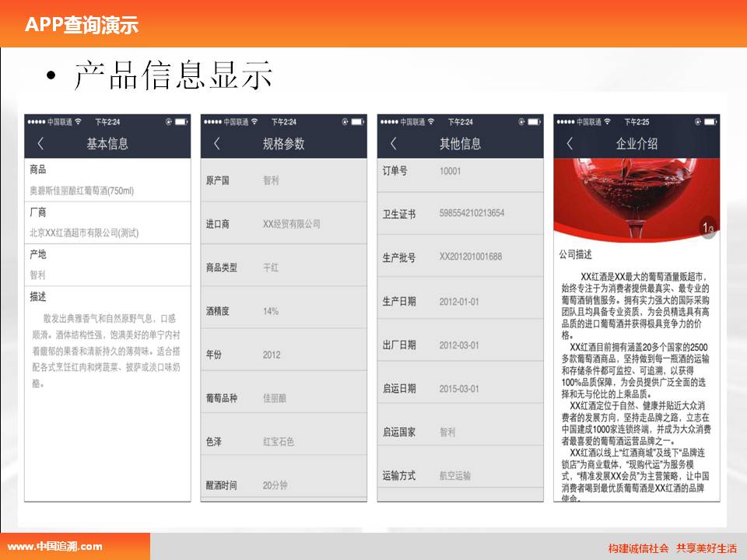Select transport value 航空运输
This screenshot has width=747, height=560.
[455, 475]
